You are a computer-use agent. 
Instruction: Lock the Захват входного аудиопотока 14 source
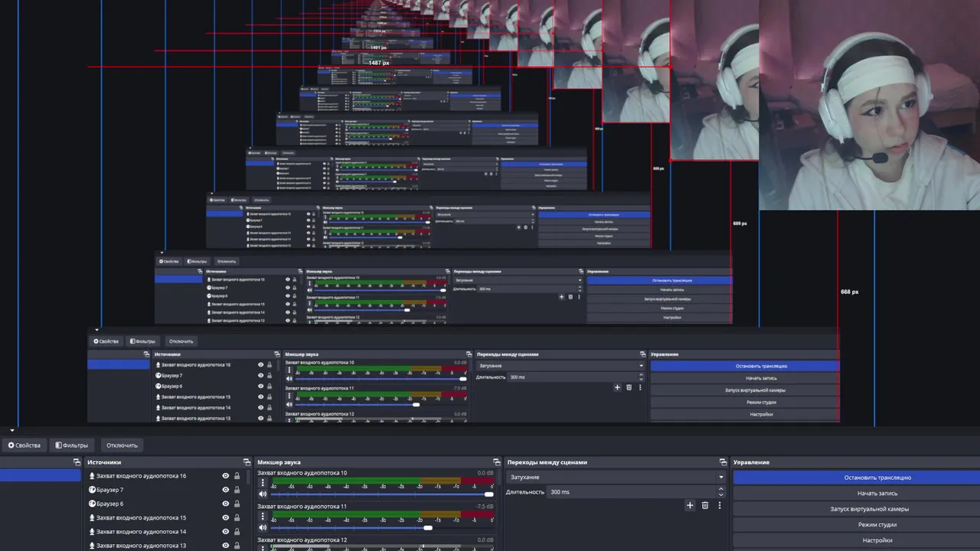(237, 532)
